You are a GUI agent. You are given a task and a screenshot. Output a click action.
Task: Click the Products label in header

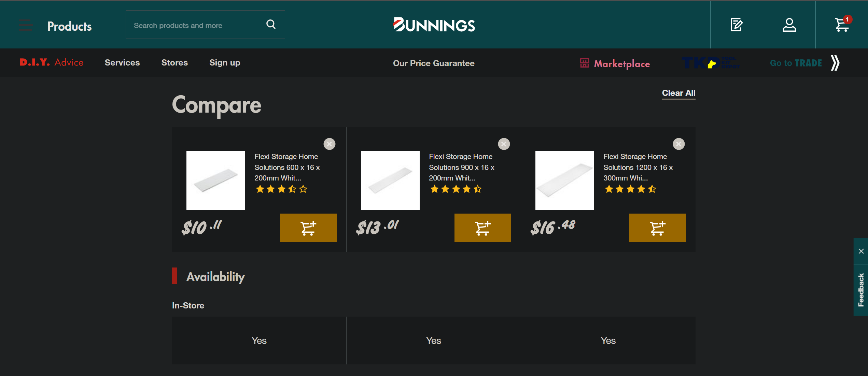(69, 26)
